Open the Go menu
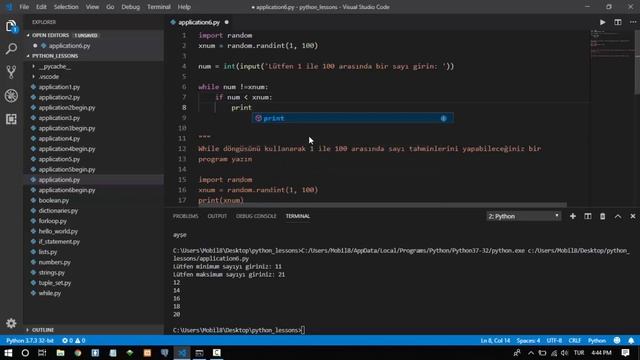640x360 pixels. [110, 7]
